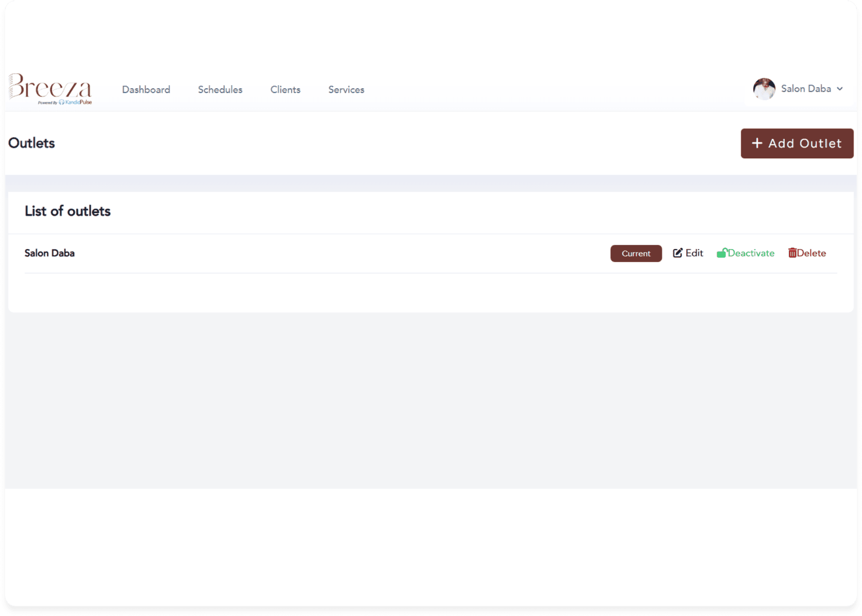Open the Clients section
Screen dimensions: 862x616
(285, 90)
